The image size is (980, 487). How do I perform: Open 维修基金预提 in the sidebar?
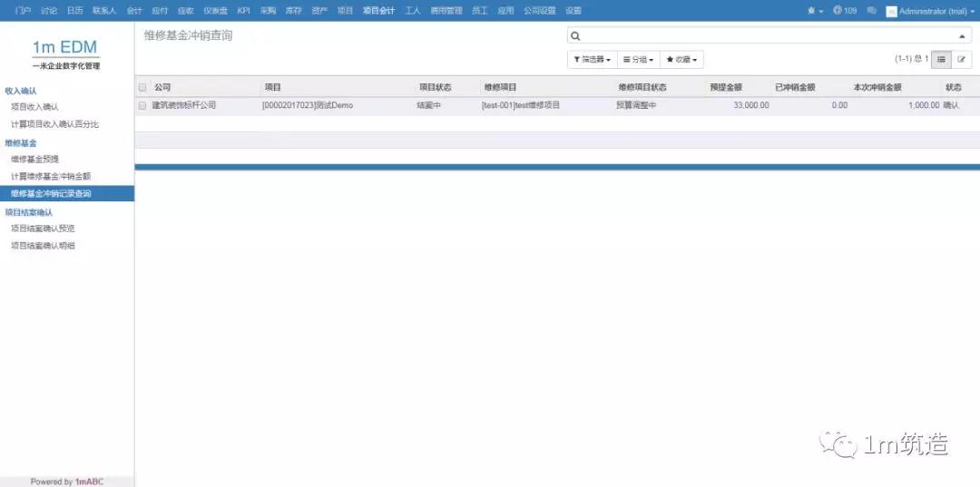pyautogui.click(x=36, y=159)
